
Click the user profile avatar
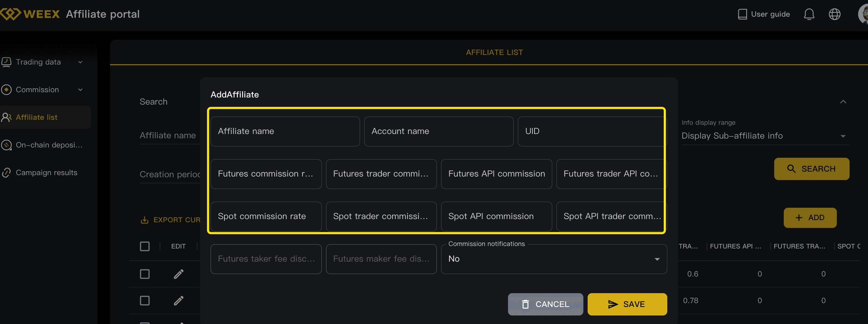[x=863, y=14]
